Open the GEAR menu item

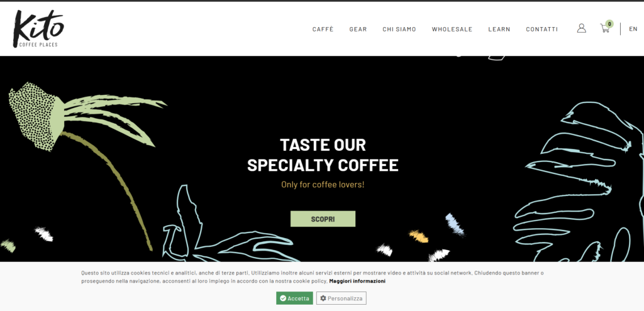point(358,29)
